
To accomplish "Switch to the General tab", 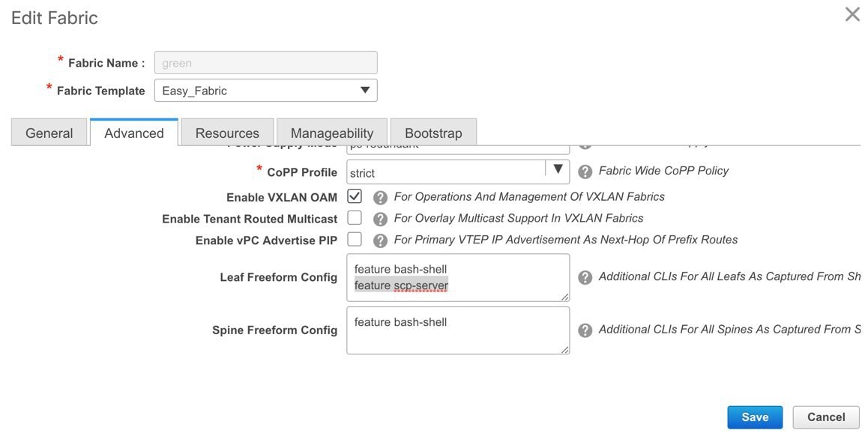I will tap(49, 133).
